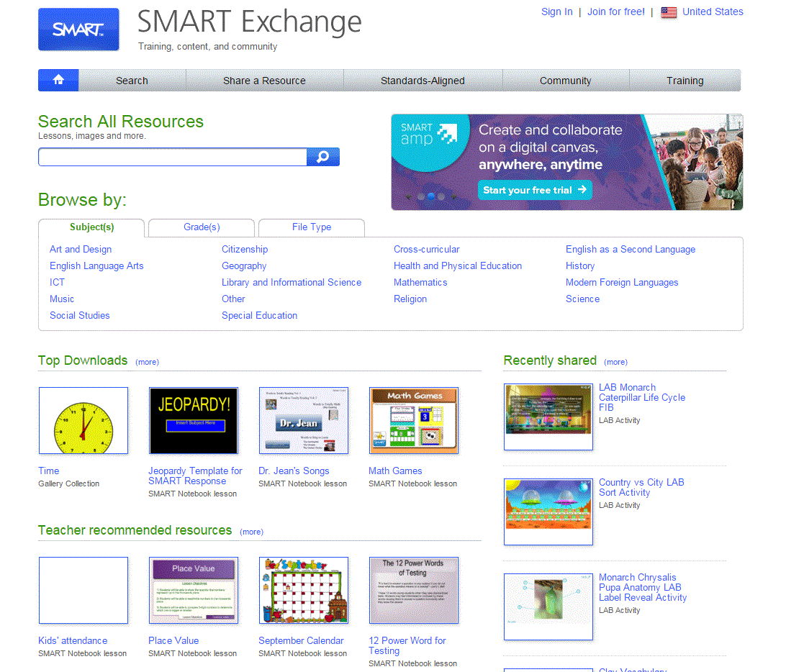Browse the Art and Design subject

click(x=81, y=250)
